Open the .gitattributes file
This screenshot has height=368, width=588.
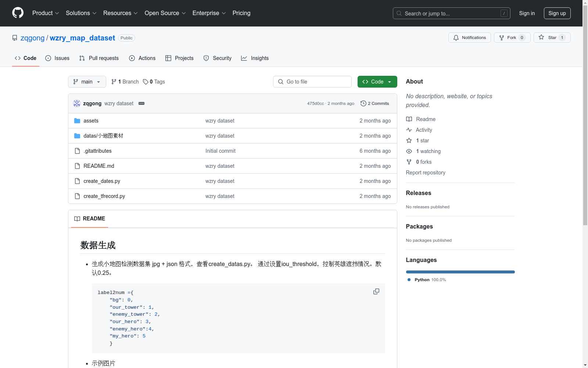pyautogui.click(x=97, y=151)
